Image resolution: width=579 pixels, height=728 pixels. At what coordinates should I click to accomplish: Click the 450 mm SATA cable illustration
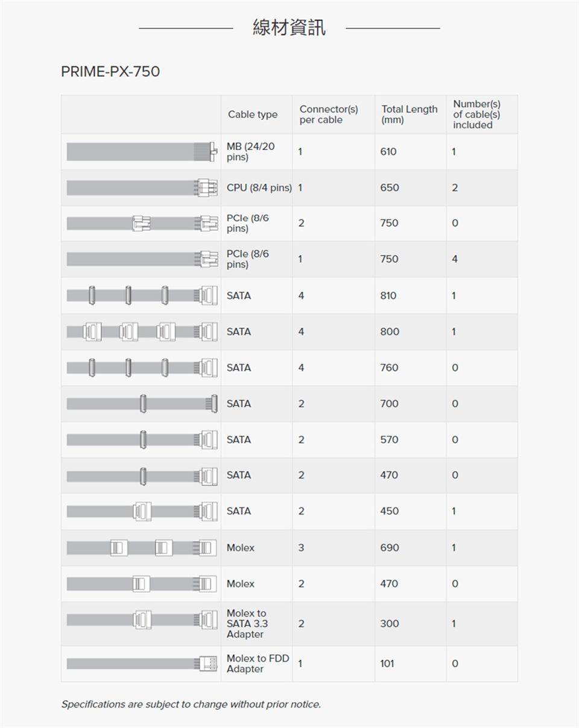[x=141, y=511]
